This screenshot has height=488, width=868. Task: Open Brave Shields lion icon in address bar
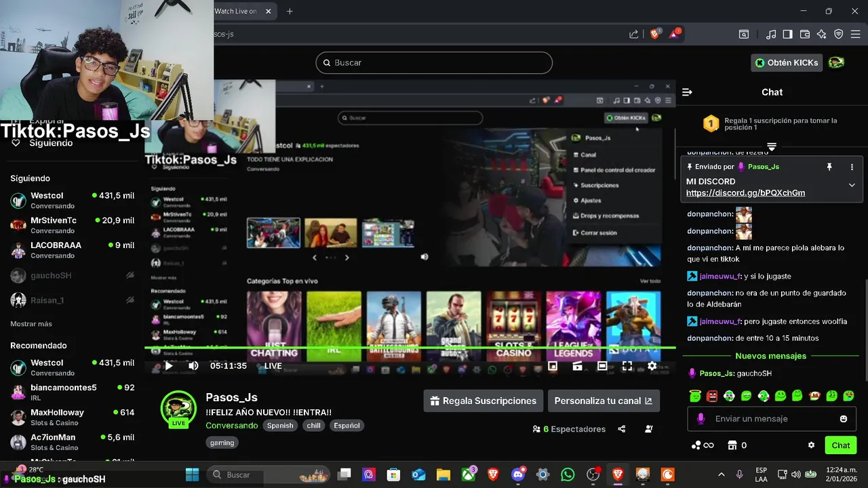click(x=655, y=34)
